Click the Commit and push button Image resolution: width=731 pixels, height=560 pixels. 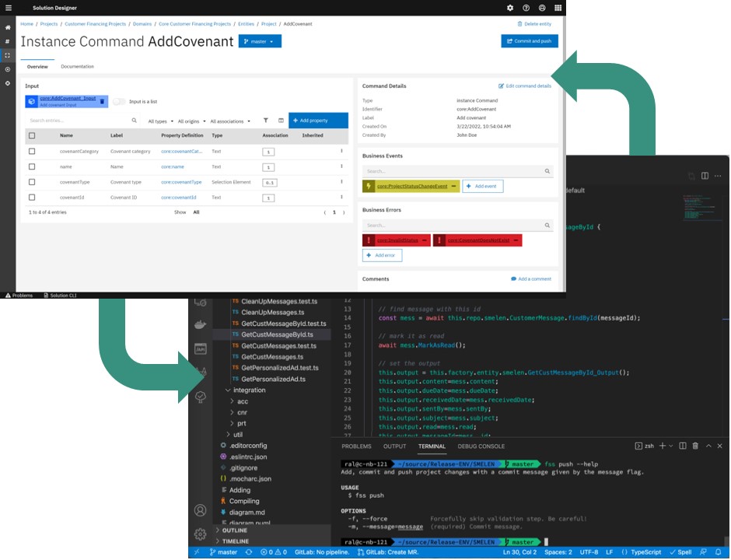coord(529,41)
